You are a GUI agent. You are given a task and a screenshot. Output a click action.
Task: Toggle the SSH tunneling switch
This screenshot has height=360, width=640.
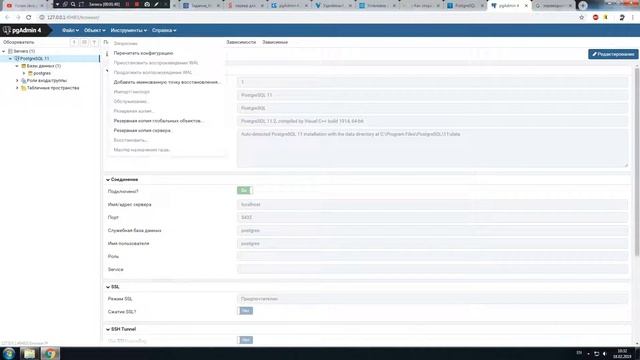[245, 340]
